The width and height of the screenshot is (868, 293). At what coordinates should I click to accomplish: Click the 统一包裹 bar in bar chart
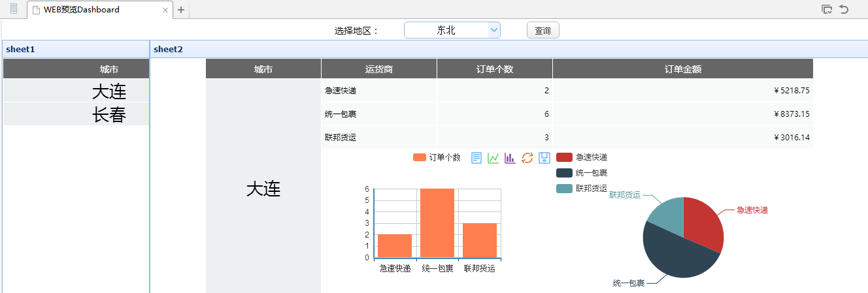[x=437, y=223]
